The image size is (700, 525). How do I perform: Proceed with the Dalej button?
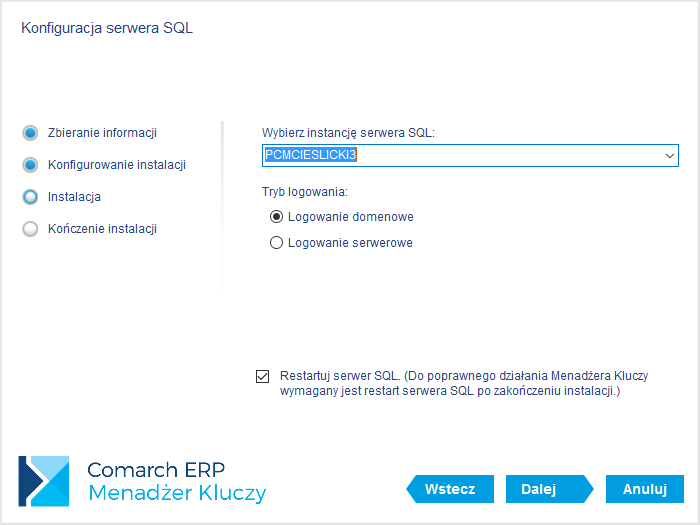click(x=550, y=489)
